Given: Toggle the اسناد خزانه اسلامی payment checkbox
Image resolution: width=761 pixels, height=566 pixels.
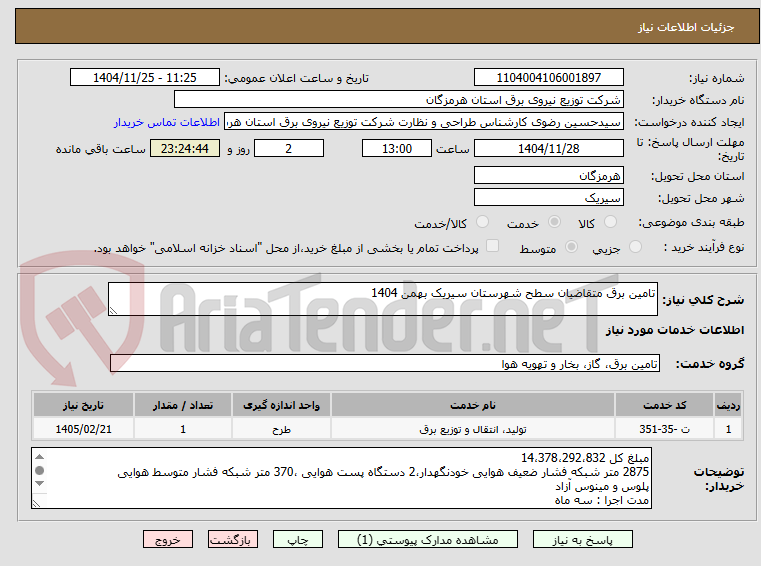Looking at the screenshot, I should [x=492, y=246].
